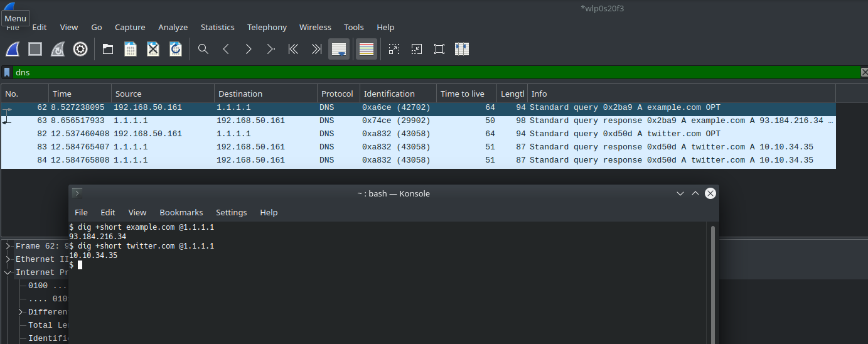Viewport: 868px width, 344px height.
Task: Click the display filter bookmark icon
Action: [x=7, y=72]
